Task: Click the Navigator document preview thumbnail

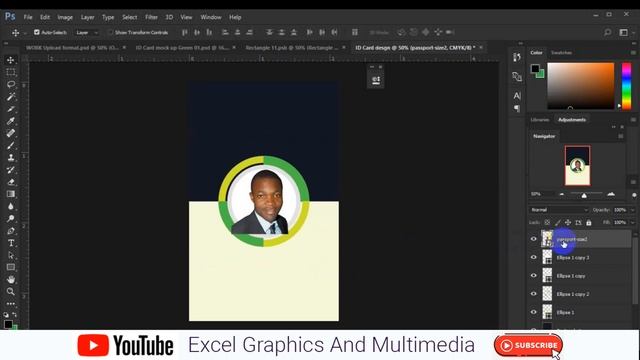Action: coord(577,166)
